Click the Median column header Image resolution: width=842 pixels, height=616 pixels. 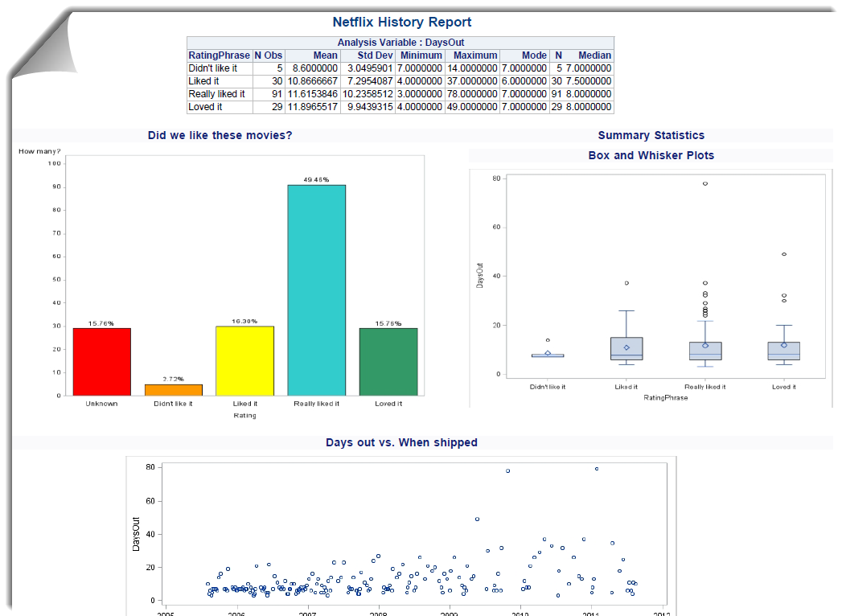point(594,55)
